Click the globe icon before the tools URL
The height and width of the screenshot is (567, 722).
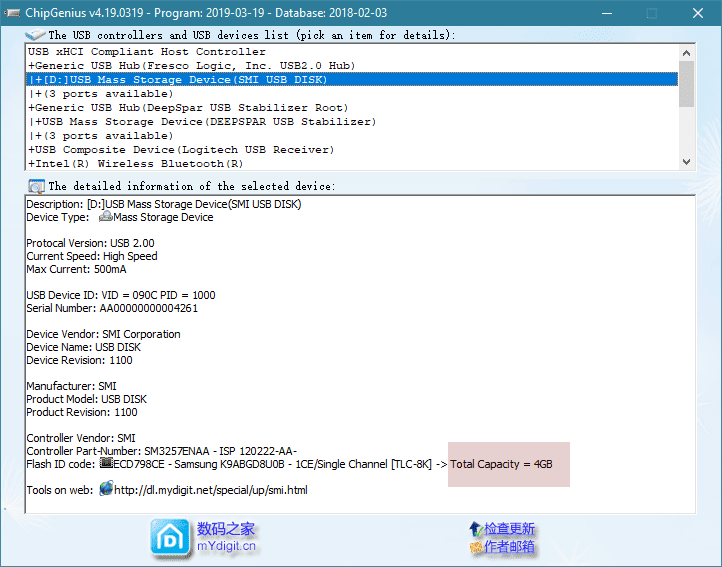(x=106, y=489)
